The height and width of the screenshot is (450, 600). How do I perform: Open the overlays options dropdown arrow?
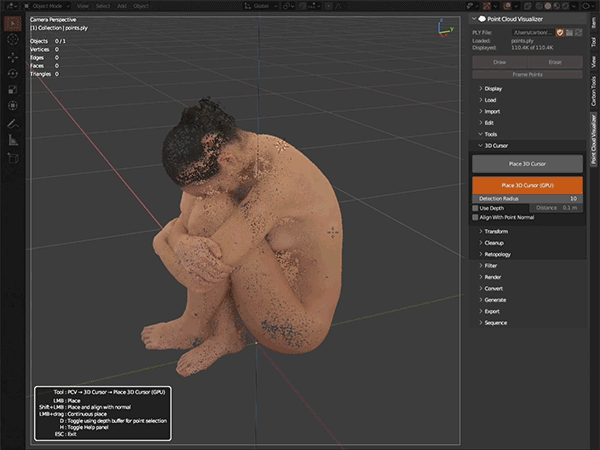pyautogui.click(x=516, y=6)
